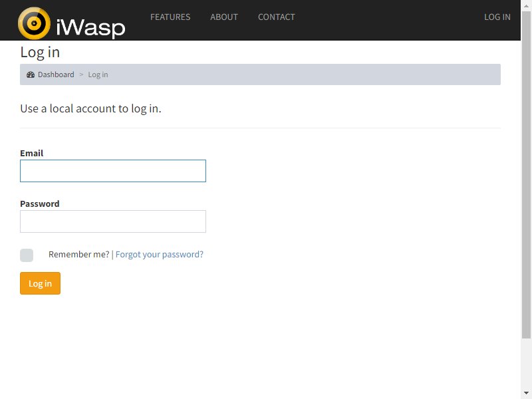The height and width of the screenshot is (399, 532).
Task: Click the Email field label
Action: point(31,154)
